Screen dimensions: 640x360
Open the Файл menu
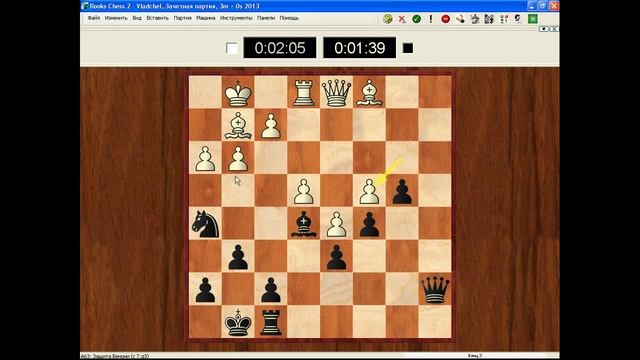pos(94,18)
